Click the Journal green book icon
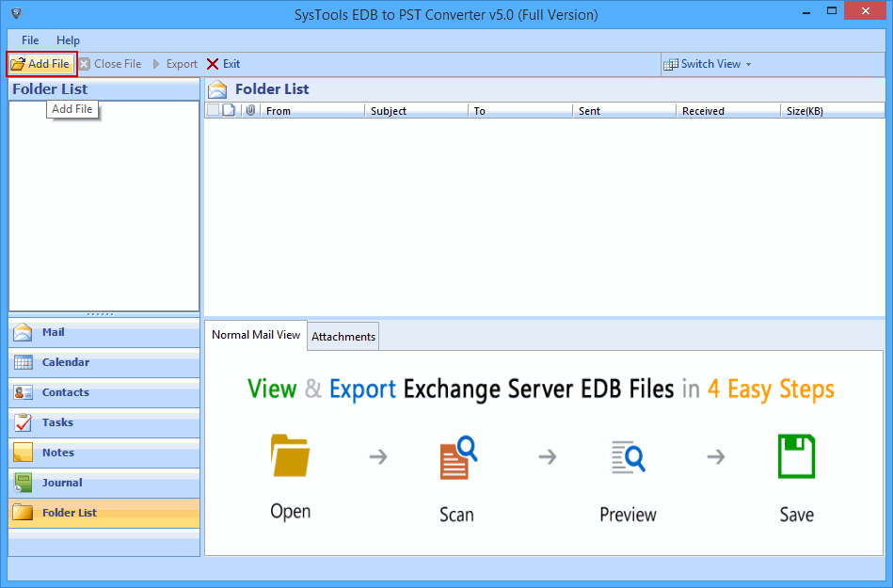 (x=23, y=484)
